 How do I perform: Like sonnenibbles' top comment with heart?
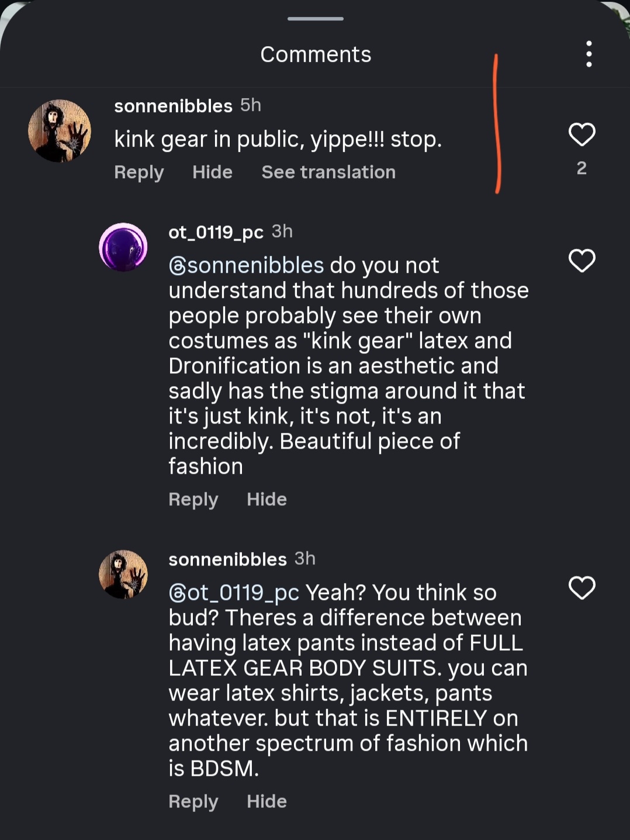tap(581, 134)
